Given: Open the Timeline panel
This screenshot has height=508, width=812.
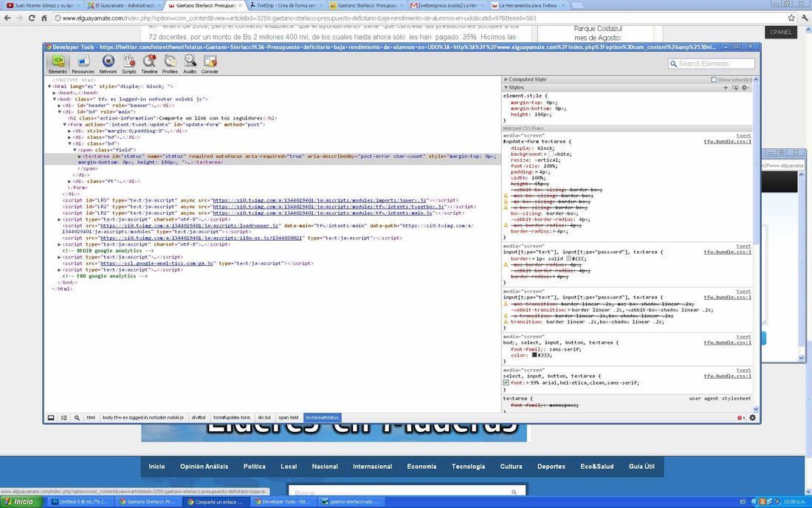Looking at the screenshot, I should 149,64.
